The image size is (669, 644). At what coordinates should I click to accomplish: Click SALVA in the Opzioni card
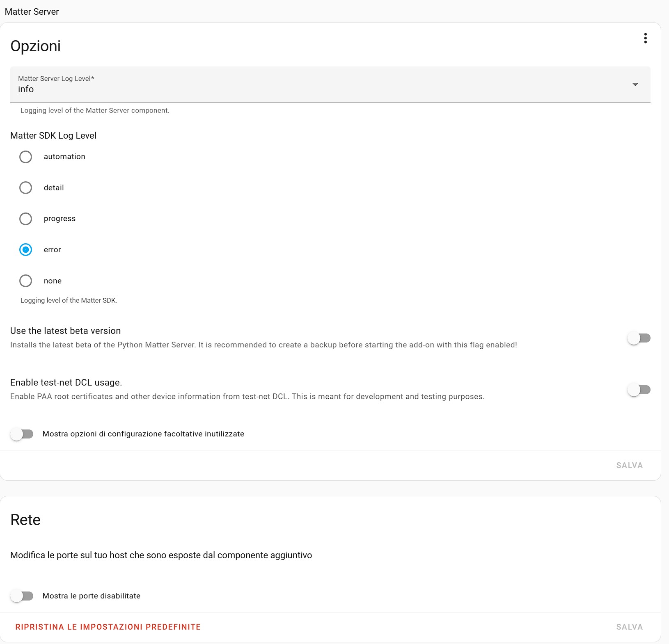point(629,465)
